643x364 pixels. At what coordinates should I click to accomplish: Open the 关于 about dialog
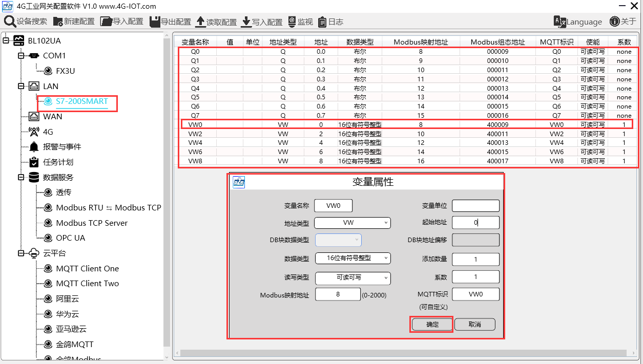pyautogui.click(x=623, y=22)
